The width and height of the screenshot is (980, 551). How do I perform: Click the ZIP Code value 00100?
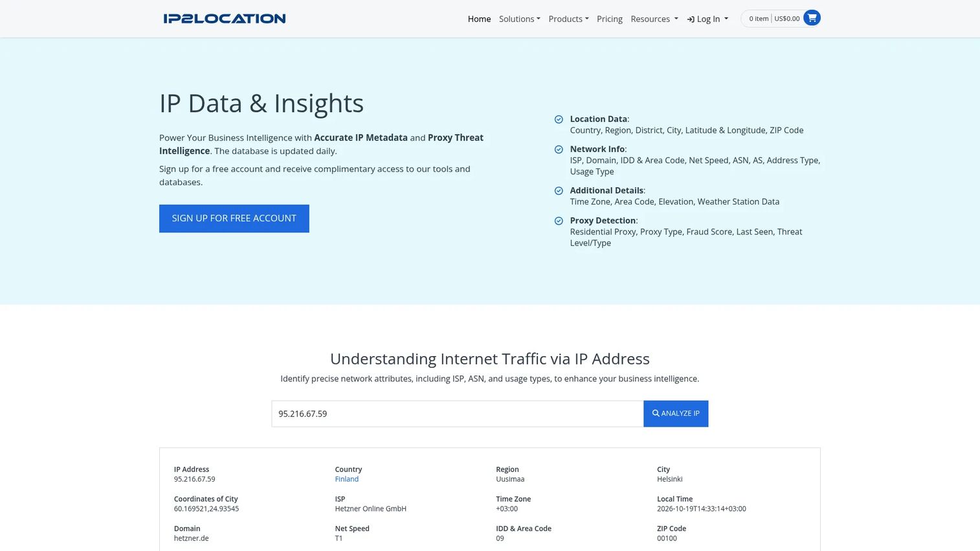(667, 539)
